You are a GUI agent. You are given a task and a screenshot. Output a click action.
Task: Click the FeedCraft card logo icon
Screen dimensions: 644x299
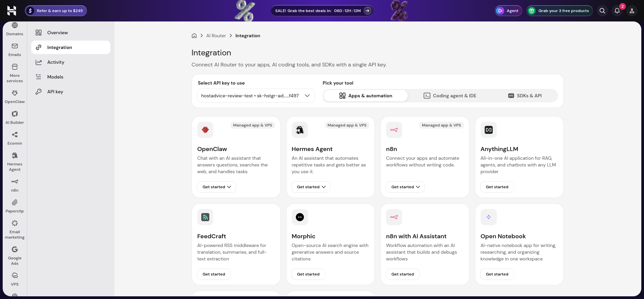pyautogui.click(x=205, y=217)
